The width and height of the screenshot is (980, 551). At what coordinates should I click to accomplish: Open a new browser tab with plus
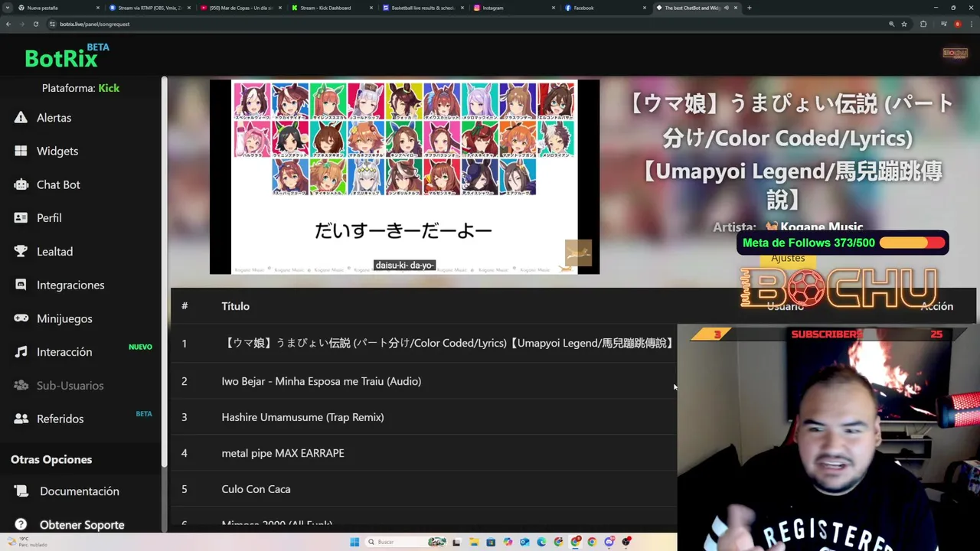(749, 8)
